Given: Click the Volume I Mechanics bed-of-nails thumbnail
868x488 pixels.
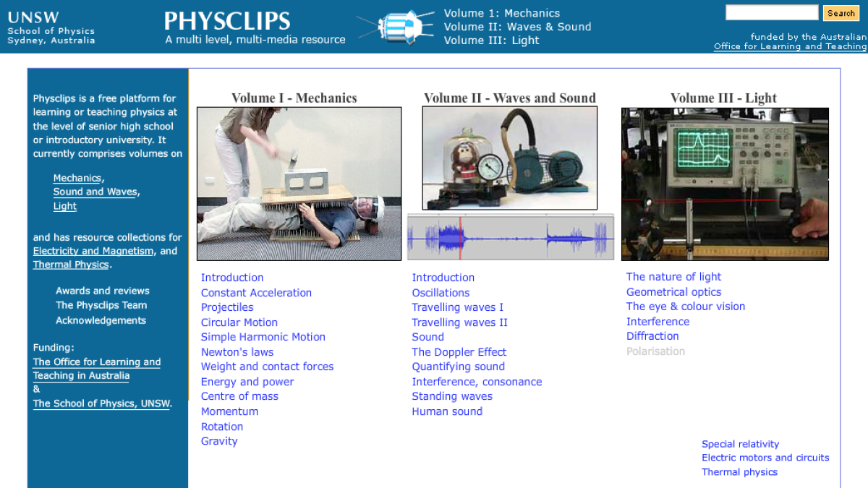Looking at the screenshot, I should [x=299, y=183].
